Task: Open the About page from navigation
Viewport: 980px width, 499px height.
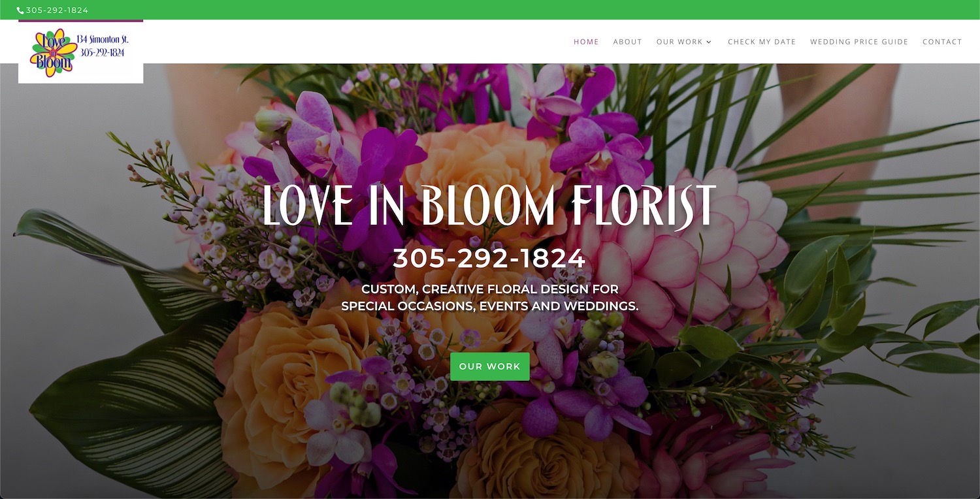Action: (x=627, y=42)
